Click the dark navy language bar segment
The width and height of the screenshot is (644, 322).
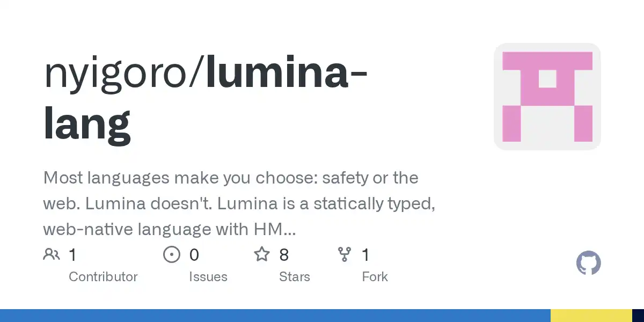[638, 316]
